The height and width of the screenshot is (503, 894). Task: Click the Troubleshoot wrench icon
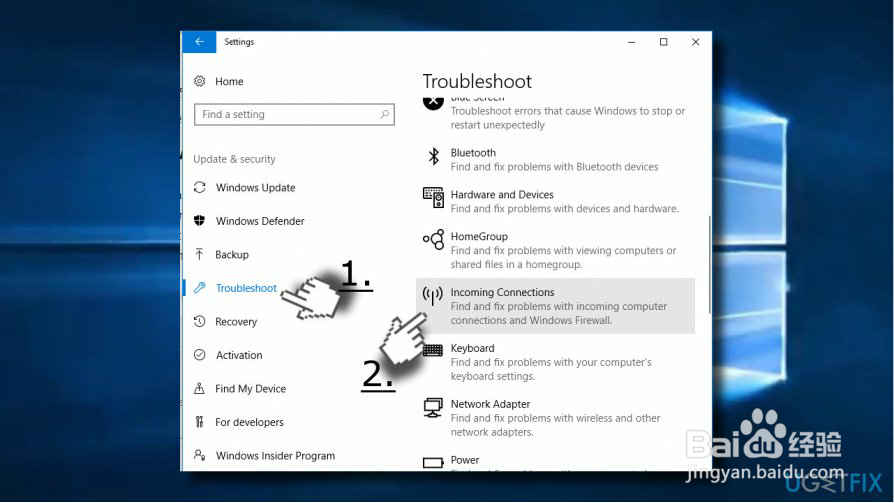click(200, 288)
